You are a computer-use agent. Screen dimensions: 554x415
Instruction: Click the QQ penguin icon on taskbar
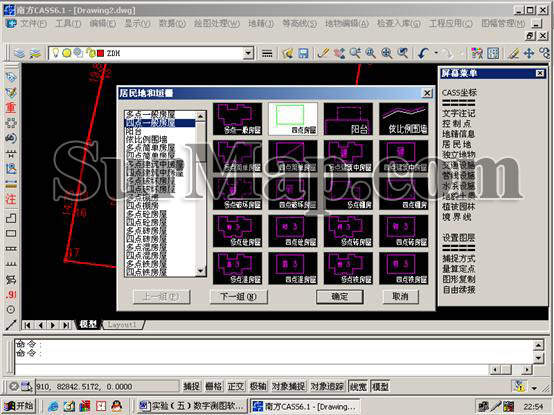(116, 406)
